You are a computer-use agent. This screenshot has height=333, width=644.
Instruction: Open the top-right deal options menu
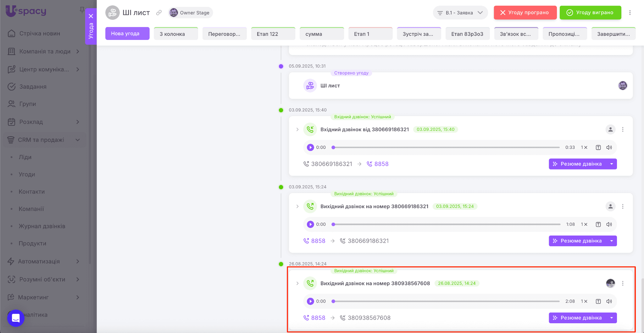(630, 13)
